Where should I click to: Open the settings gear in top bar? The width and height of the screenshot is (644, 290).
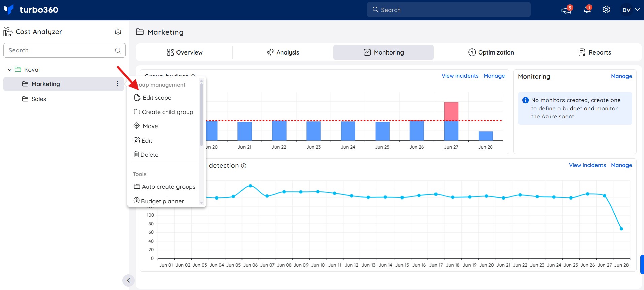coord(606,10)
